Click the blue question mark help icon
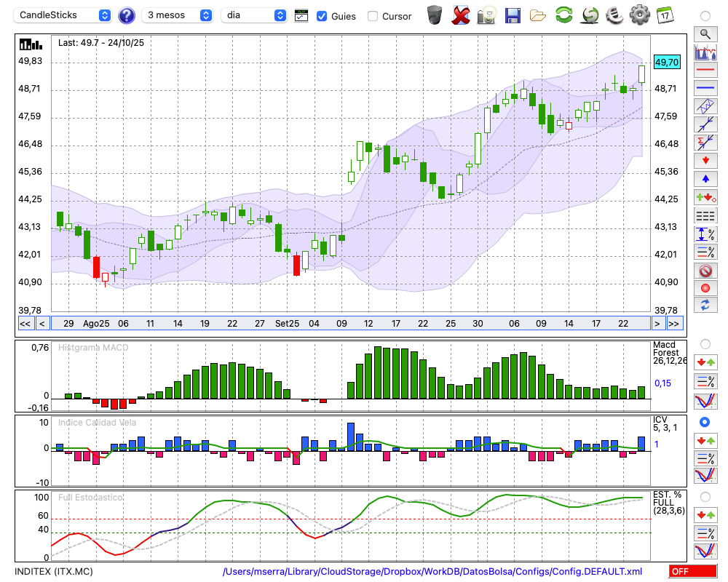Image resolution: width=728 pixels, height=582 pixels. click(127, 15)
